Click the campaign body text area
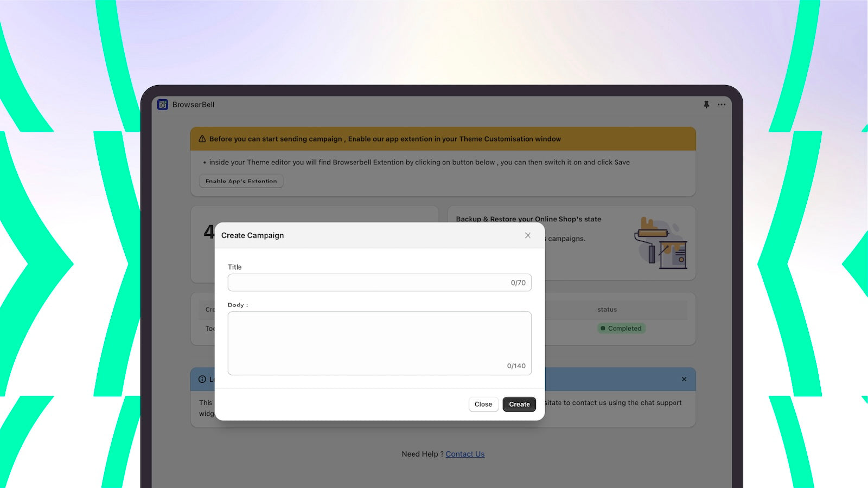The width and height of the screenshot is (868, 488). point(380,343)
